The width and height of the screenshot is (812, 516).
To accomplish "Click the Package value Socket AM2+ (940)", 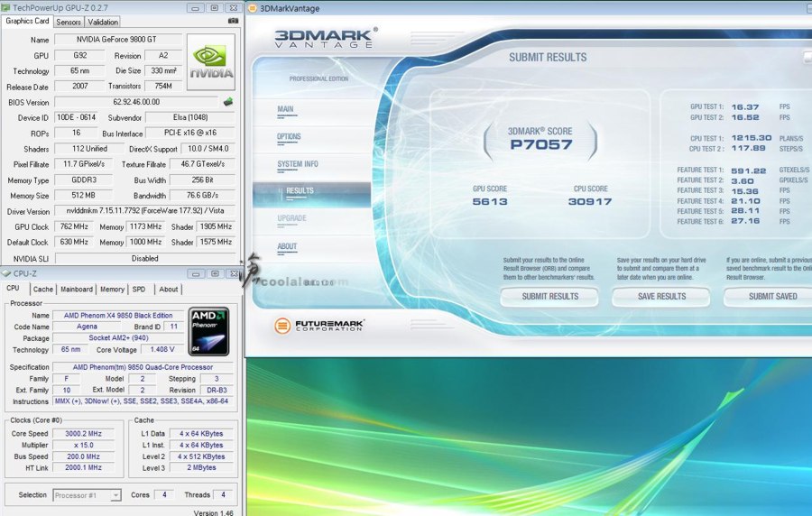I will pos(118,338).
